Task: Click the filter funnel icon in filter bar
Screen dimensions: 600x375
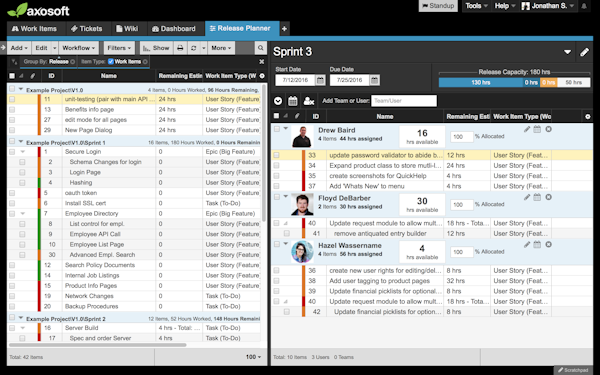Action: (x=14, y=62)
